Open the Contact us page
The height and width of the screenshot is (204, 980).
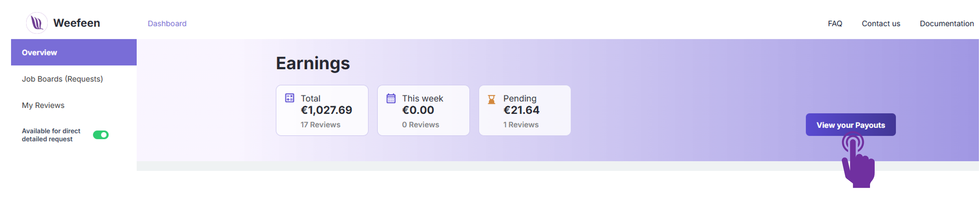click(x=881, y=23)
